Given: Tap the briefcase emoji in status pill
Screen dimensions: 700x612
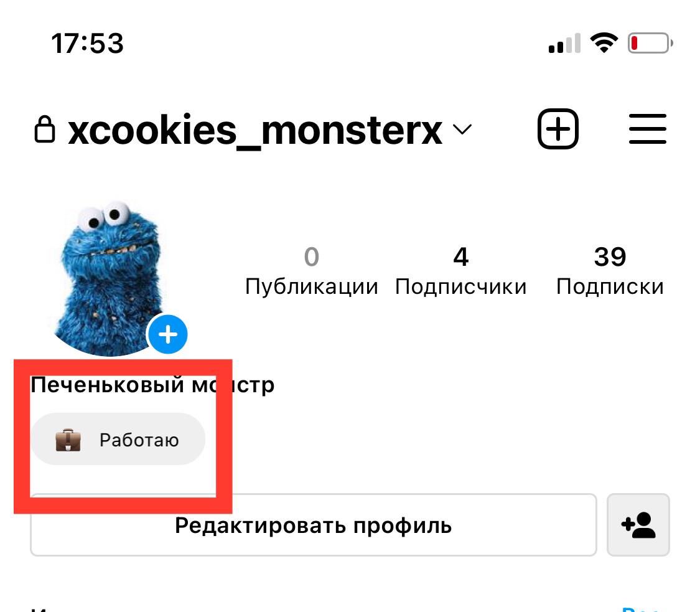Looking at the screenshot, I should 68,440.
